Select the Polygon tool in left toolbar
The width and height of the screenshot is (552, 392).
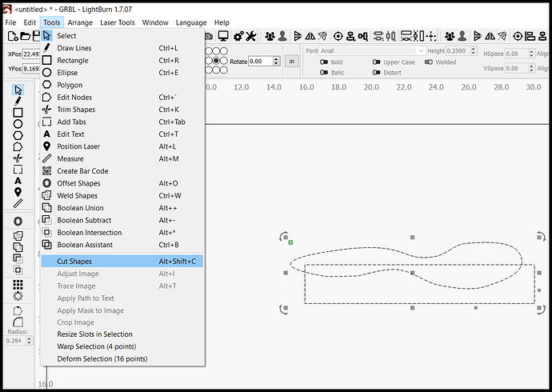(18, 135)
